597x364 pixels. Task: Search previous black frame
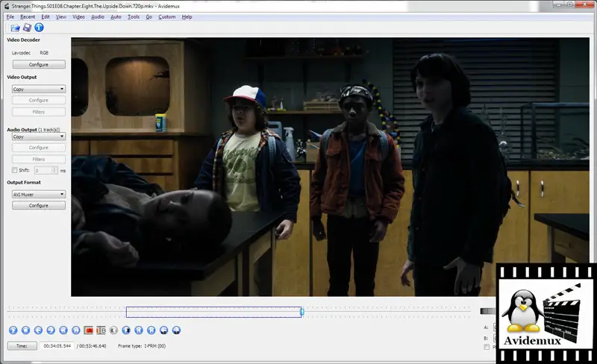pyautogui.click(x=114, y=330)
